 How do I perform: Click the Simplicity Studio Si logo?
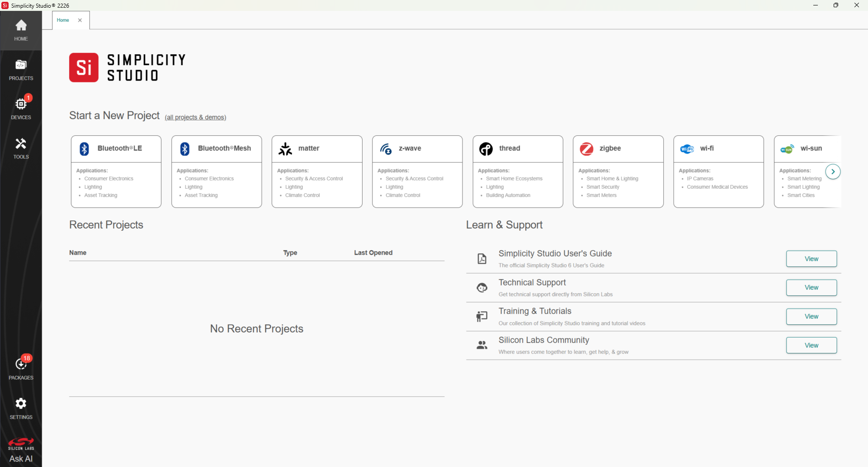click(84, 67)
